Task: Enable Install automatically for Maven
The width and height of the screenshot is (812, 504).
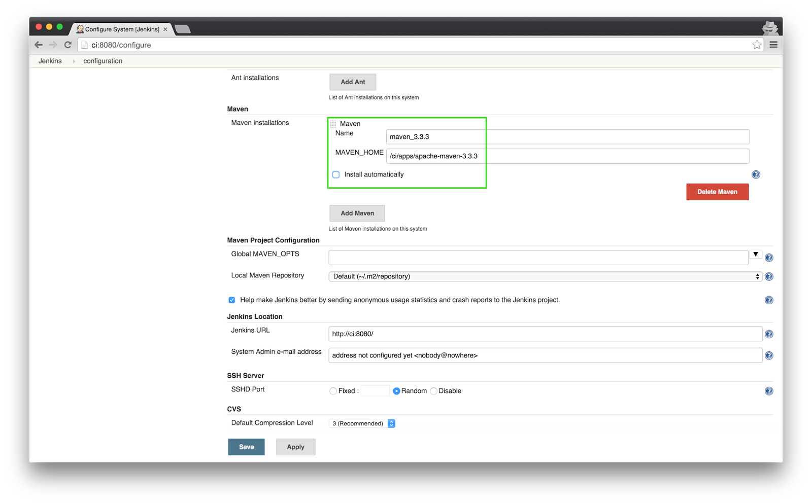Action: point(336,174)
